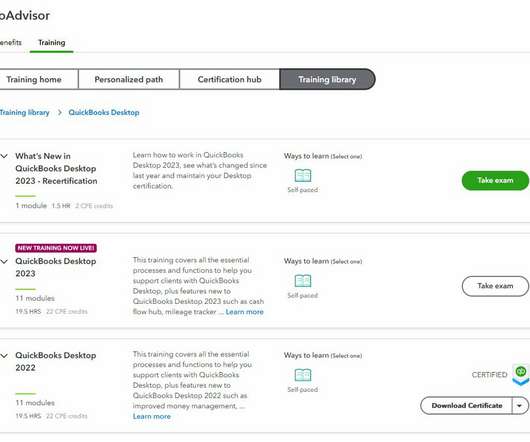Collapse the QuickBooks Desktop 2022 course row
The height and width of the screenshot is (442, 530).
point(4,355)
